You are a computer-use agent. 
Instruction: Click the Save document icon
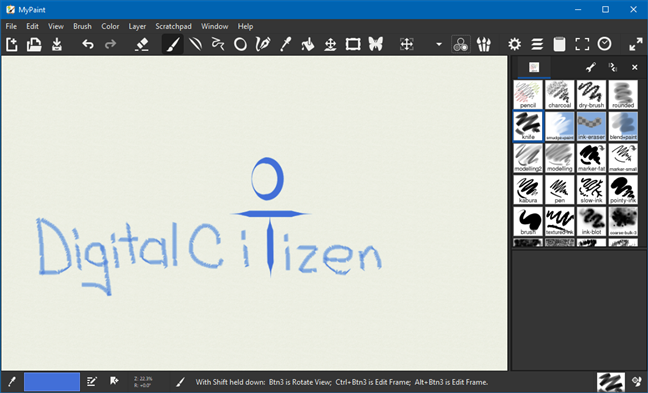point(57,44)
